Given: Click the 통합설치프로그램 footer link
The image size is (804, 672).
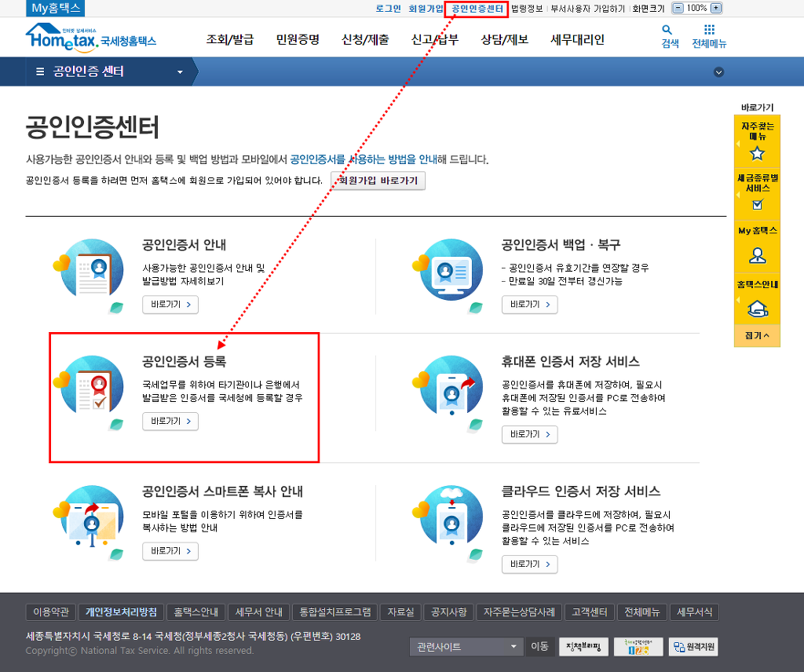Looking at the screenshot, I should click(x=334, y=612).
